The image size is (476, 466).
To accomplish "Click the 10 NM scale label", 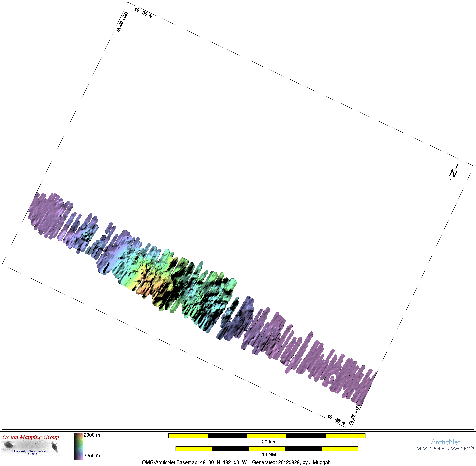I will (269, 454).
